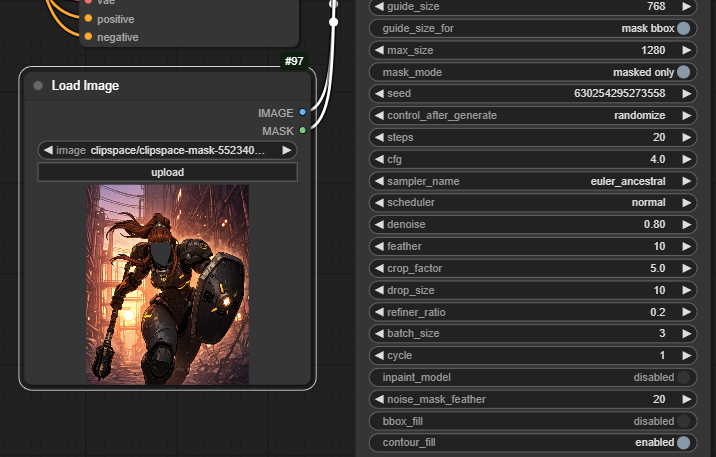This screenshot has height=457, width=716.
Task: Click the cfg 4.0 value field
Action: (x=533, y=159)
